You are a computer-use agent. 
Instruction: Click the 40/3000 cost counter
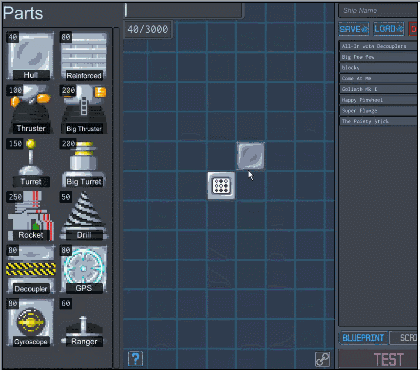[x=148, y=29]
